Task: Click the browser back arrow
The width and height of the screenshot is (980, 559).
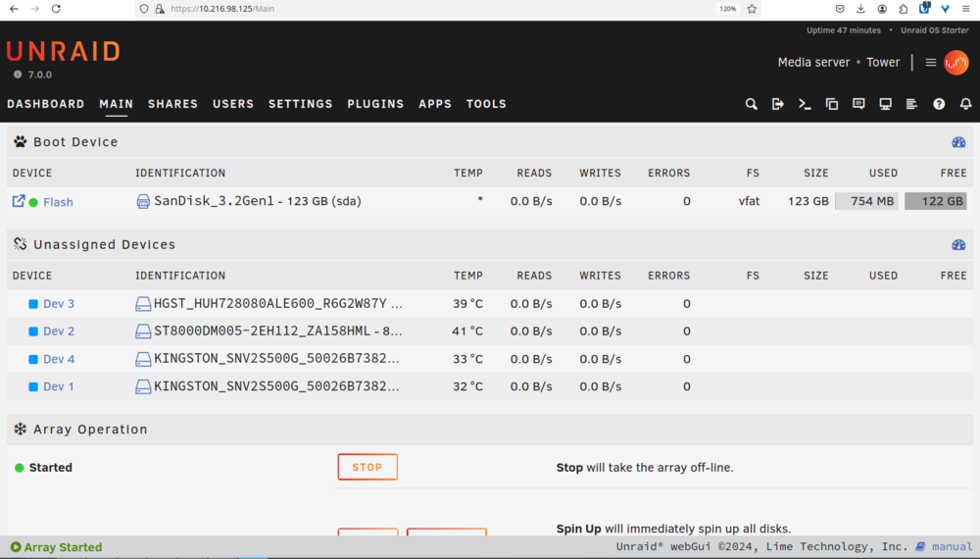Action: pos(14,9)
